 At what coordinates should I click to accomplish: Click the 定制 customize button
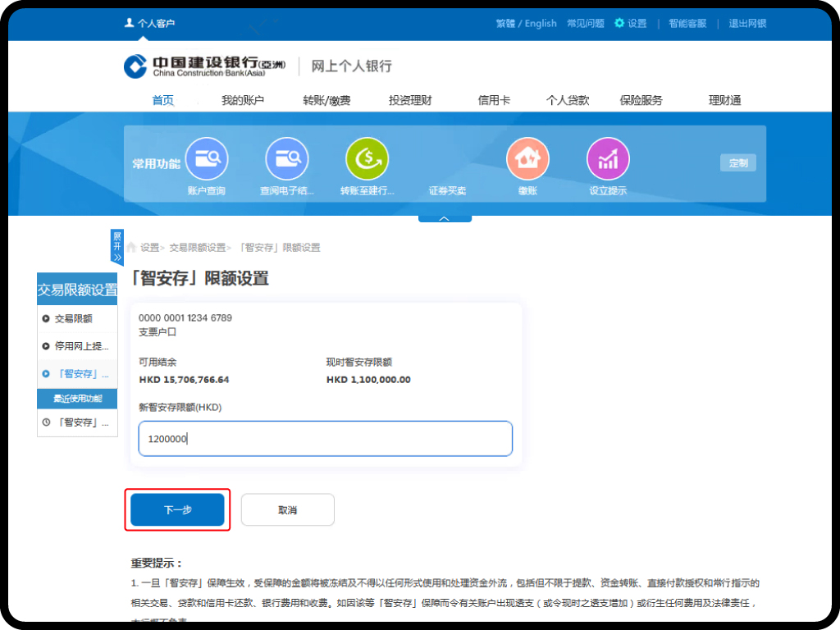click(x=737, y=162)
